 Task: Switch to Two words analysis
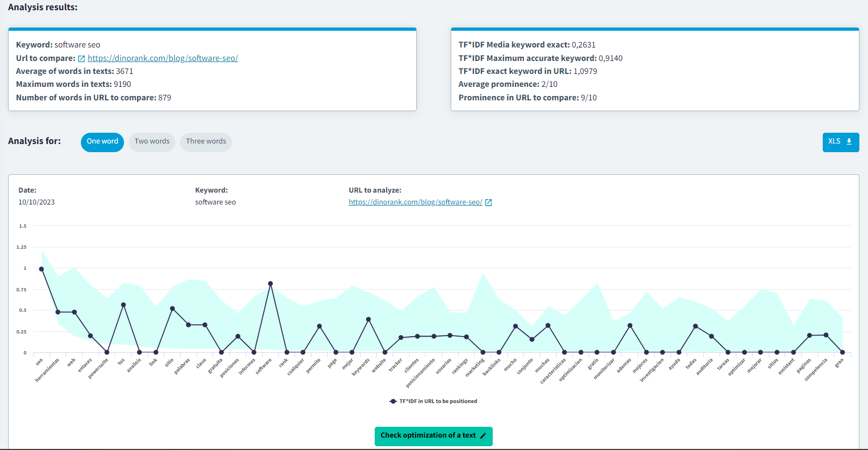tap(152, 142)
